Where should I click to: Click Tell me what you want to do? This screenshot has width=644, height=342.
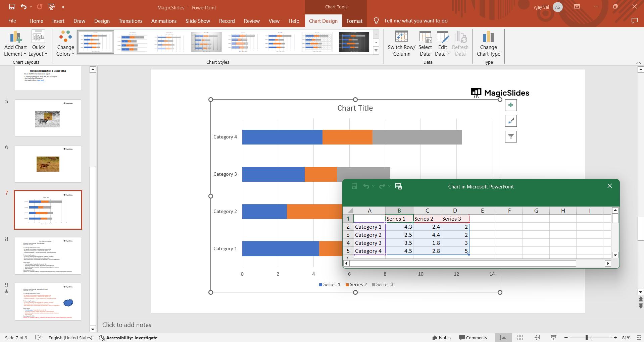coord(416,21)
